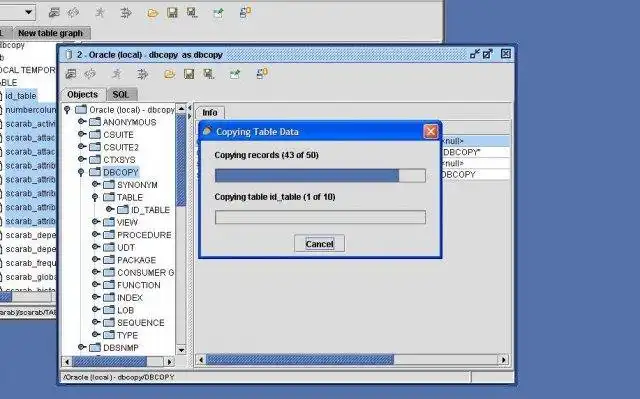Click the object tree scroll-up arrow
The image size is (640, 399).
pos(181,109)
